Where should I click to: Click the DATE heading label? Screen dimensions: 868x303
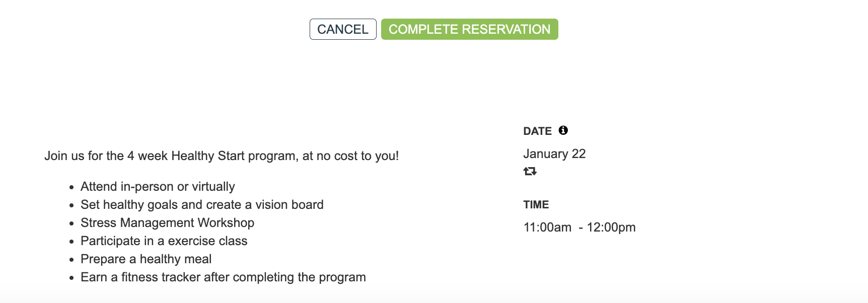tap(537, 131)
